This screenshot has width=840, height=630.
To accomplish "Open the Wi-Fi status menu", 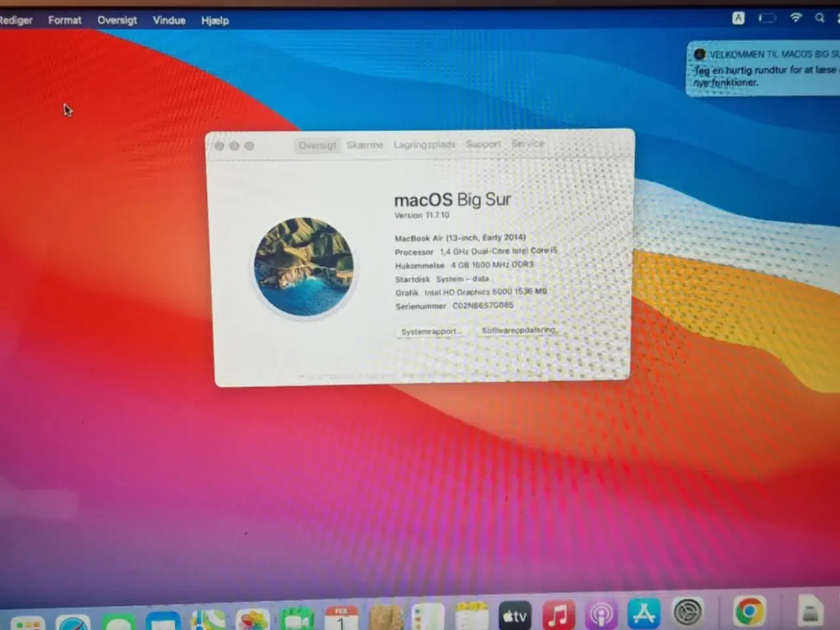I will tap(795, 18).
